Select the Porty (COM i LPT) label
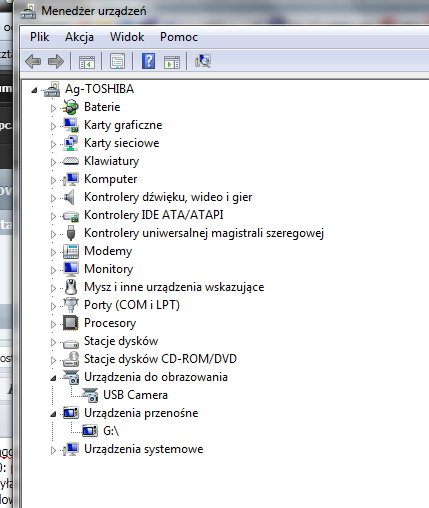 (x=132, y=305)
